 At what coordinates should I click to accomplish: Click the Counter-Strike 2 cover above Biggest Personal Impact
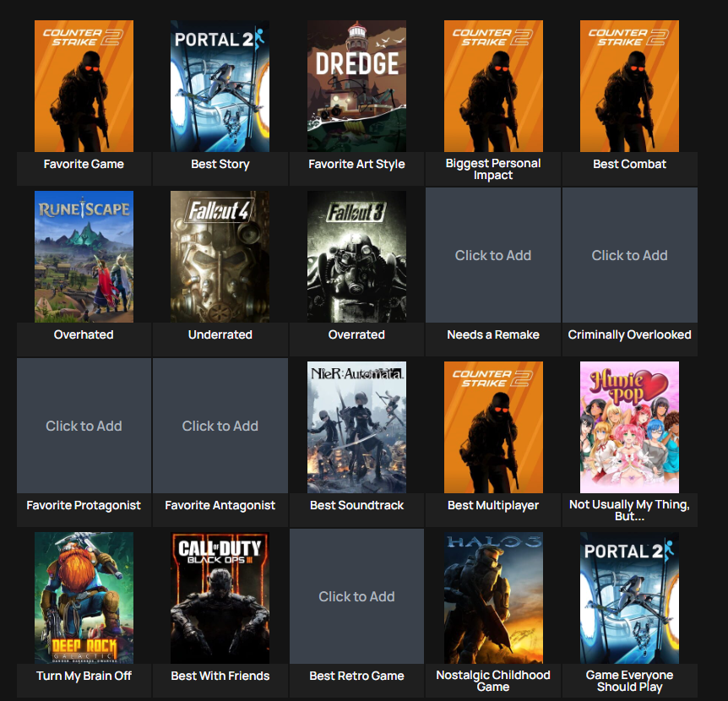pos(493,86)
